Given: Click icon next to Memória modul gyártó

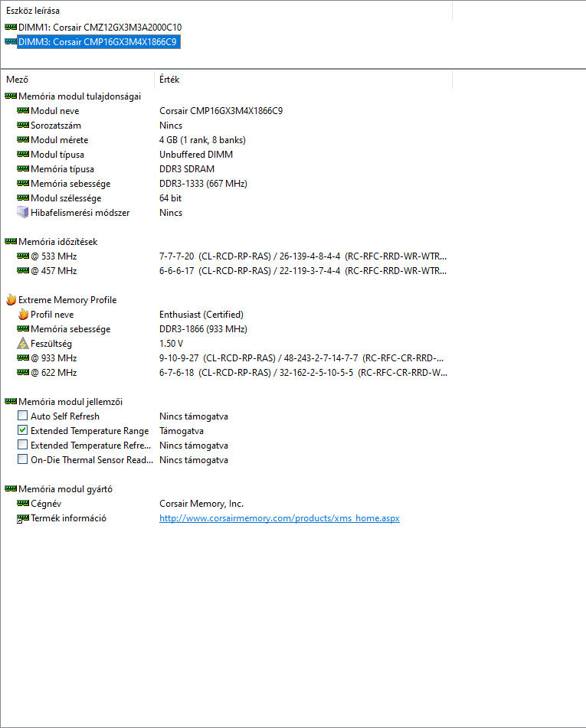Looking at the screenshot, I should [x=11, y=489].
